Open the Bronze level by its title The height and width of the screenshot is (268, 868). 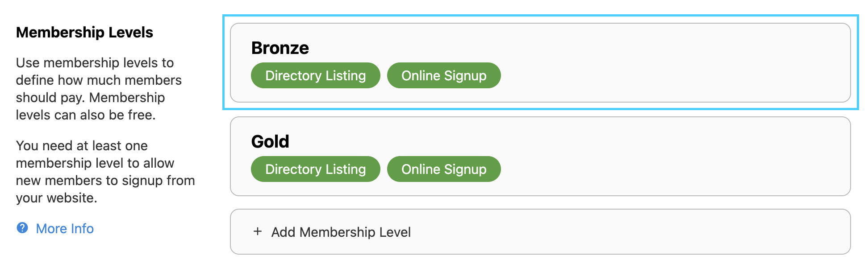tap(280, 48)
